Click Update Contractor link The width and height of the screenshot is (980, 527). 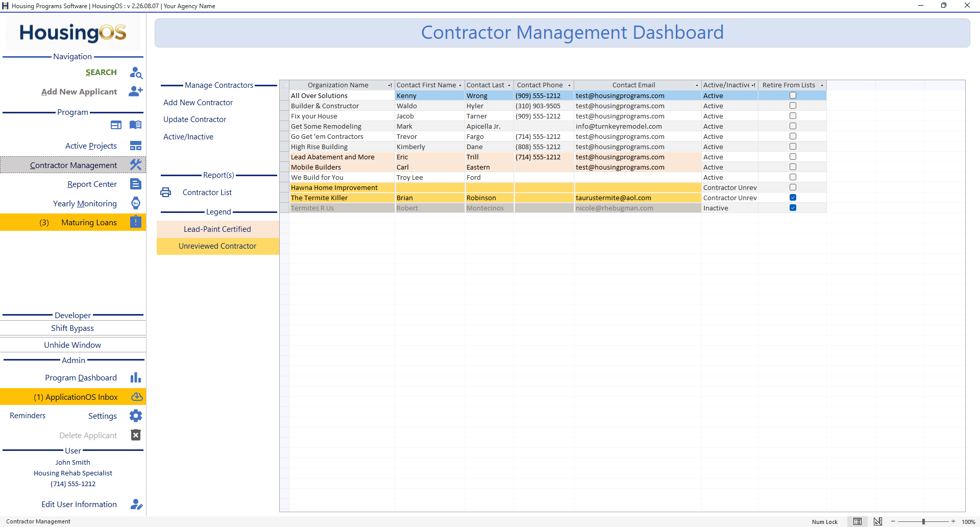194,119
